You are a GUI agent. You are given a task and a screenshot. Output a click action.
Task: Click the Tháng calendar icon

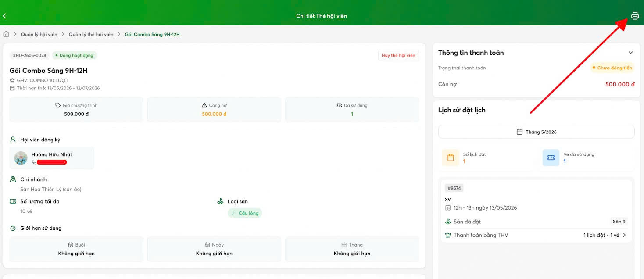[344, 245]
